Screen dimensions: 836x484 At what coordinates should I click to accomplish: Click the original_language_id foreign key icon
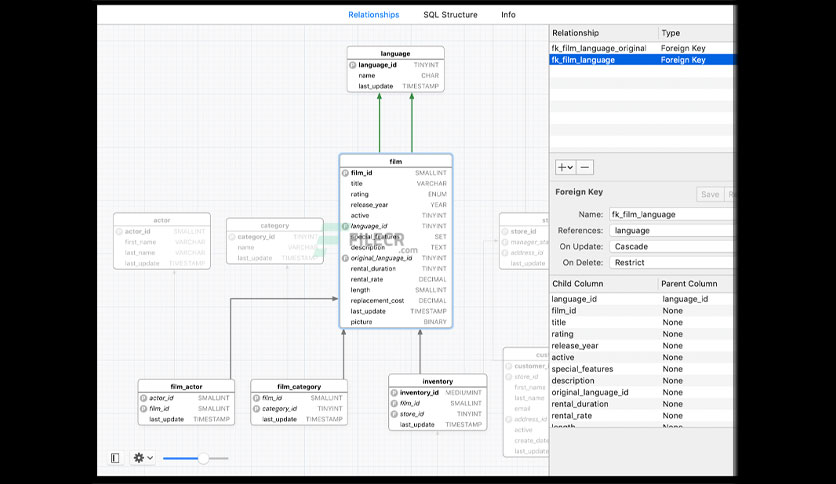pyautogui.click(x=345, y=258)
